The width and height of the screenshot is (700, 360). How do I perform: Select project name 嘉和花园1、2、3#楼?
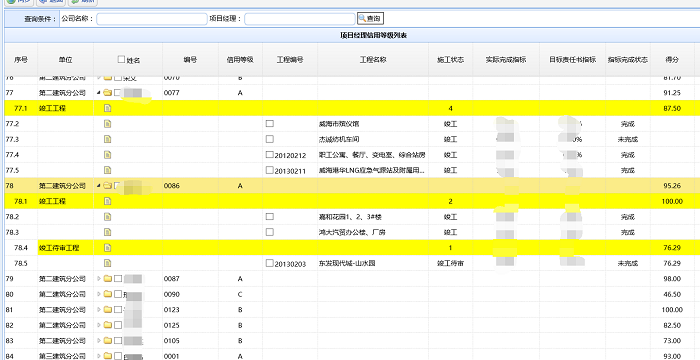[350, 217]
